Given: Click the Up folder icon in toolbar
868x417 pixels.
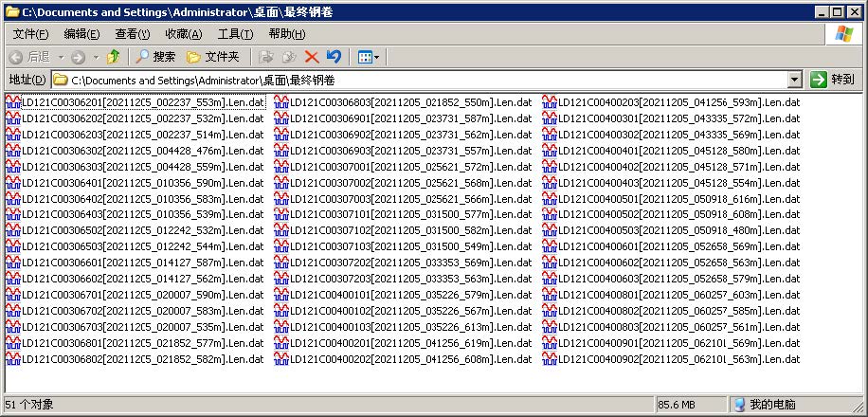Looking at the screenshot, I should click(x=114, y=57).
